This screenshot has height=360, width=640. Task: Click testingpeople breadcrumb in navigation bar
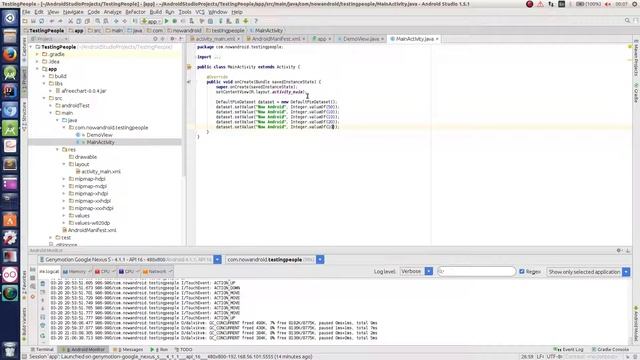[226, 31]
